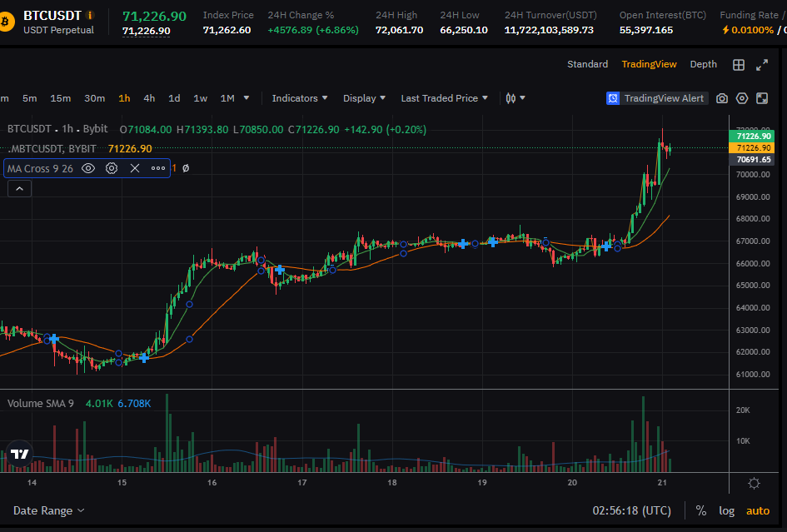Select the 5m timeframe

coord(30,98)
